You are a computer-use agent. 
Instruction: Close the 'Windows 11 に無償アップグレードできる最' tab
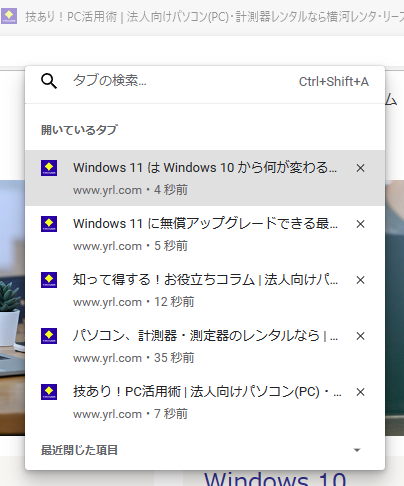(x=360, y=224)
